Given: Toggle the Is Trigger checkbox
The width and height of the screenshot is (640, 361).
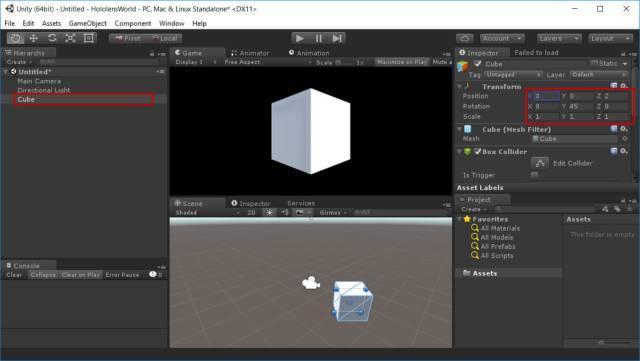Looking at the screenshot, I should (x=535, y=175).
